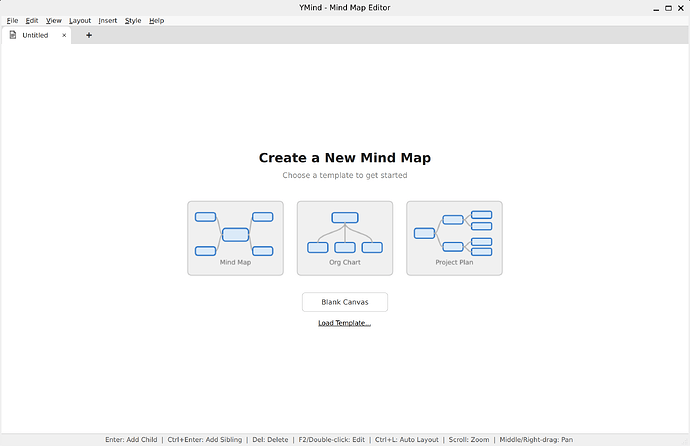Click the YMind window title bar
The width and height of the screenshot is (690, 446).
pyautogui.click(x=345, y=7)
